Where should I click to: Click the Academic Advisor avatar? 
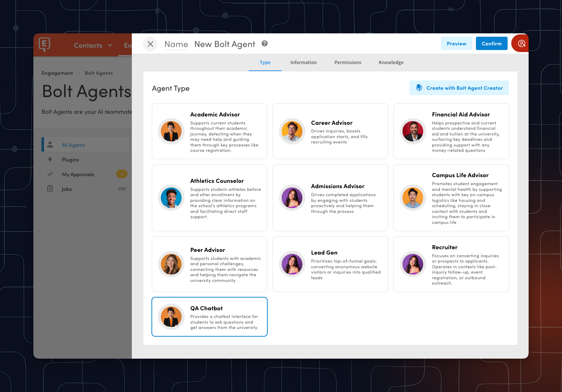coord(171,131)
